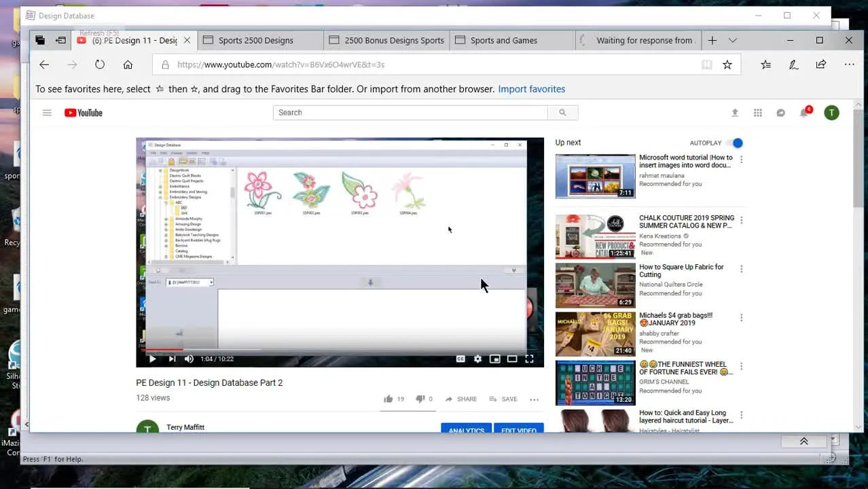Share the video via SHARE button
Image resolution: width=868 pixels, height=489 pixels.
coord(461,399)
